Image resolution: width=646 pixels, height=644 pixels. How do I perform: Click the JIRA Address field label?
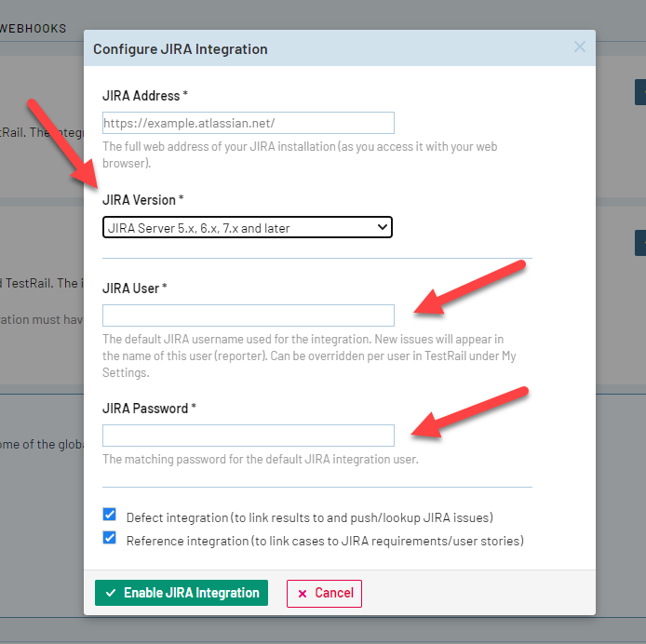145,96
